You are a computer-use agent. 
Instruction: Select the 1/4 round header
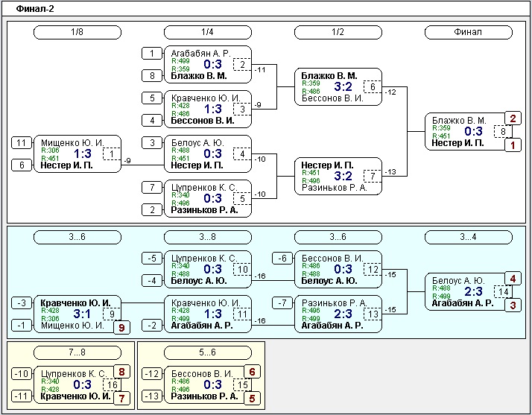(x=208, y=32)
